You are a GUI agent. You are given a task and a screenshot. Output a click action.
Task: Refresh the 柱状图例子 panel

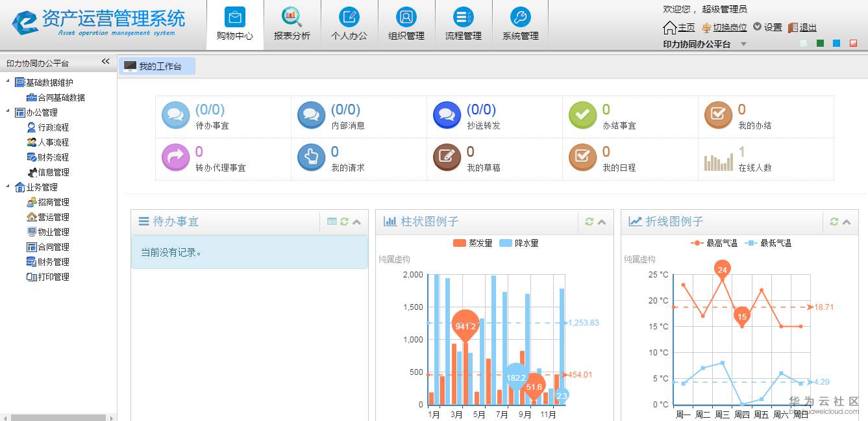point(589,222)
